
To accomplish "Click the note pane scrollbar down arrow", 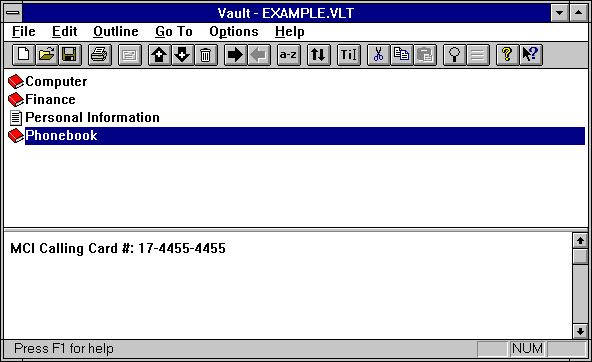I will tap(580, 331).
